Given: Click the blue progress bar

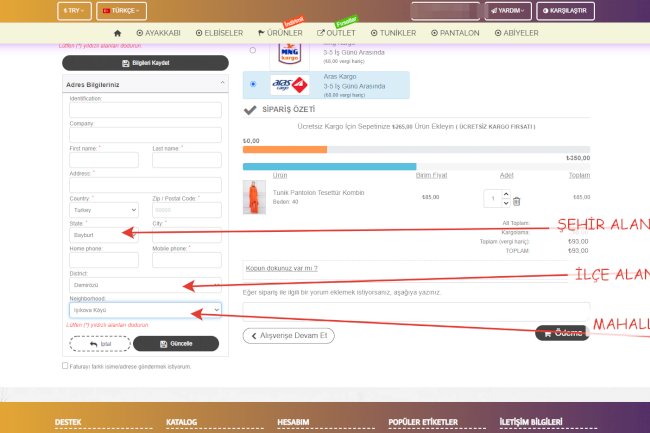Looking at the screenshot, I should click(330, 167).
